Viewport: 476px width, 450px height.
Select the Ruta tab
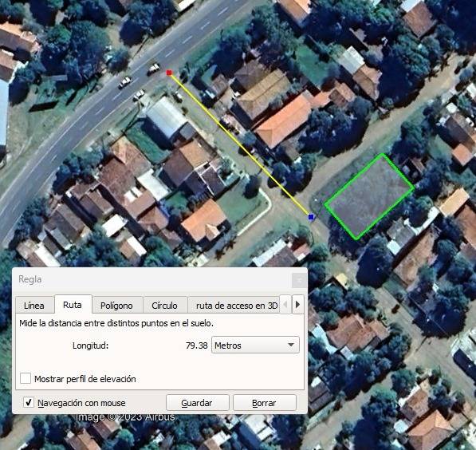pyautogui.click(x=73, y=304)
